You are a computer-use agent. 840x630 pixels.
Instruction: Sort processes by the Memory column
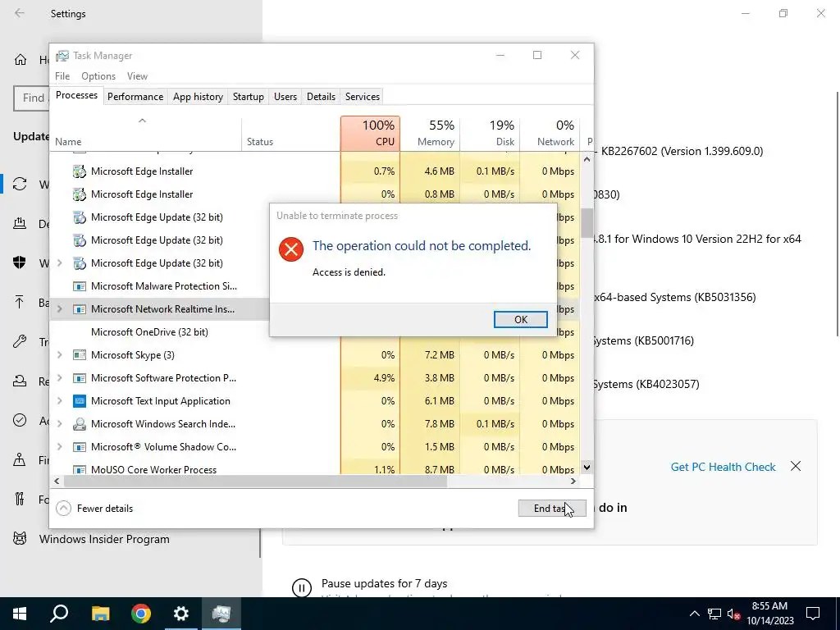click(430, 134)
